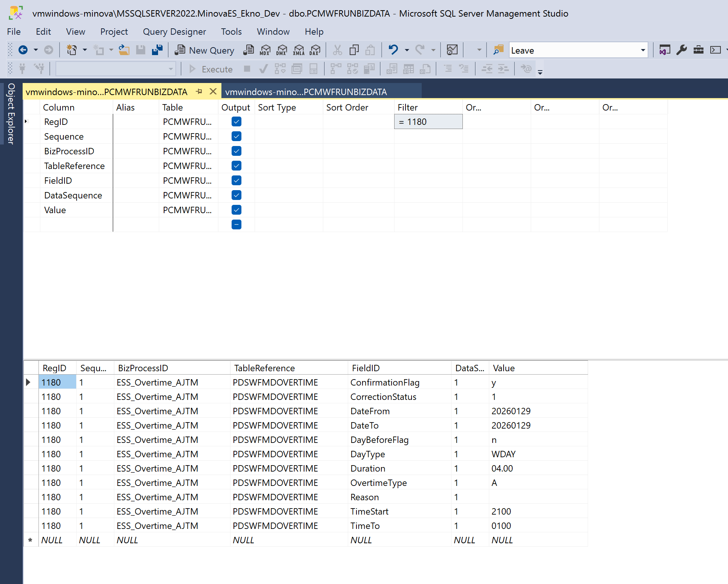Open the Object Explorer side panel
This screenshot has width=728, height=584.
pyautogui.click(x=11, y=114)
